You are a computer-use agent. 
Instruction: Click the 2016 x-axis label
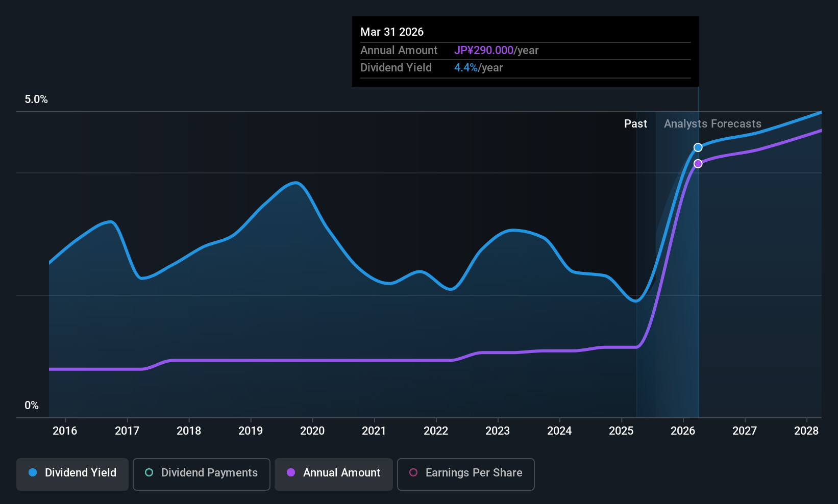pyautogui.click(x=65, y=431)
